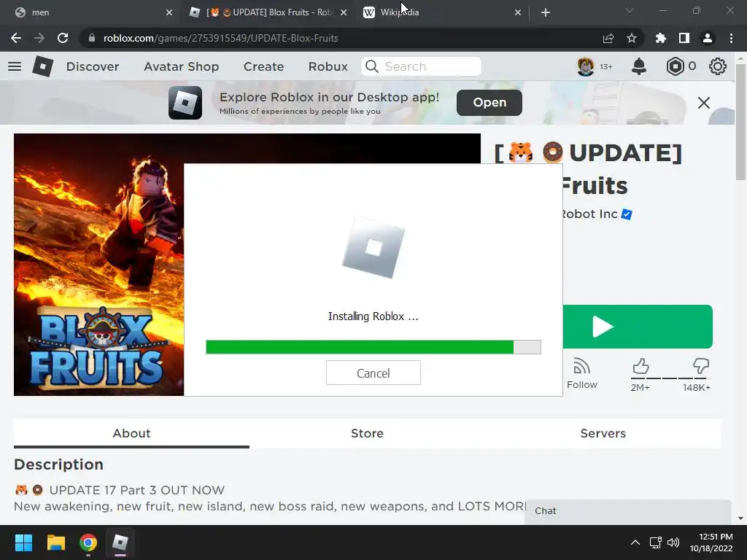Open the Avatar Shop page
The height and width of the screenshot is (560, 747).
click(181, 66)
